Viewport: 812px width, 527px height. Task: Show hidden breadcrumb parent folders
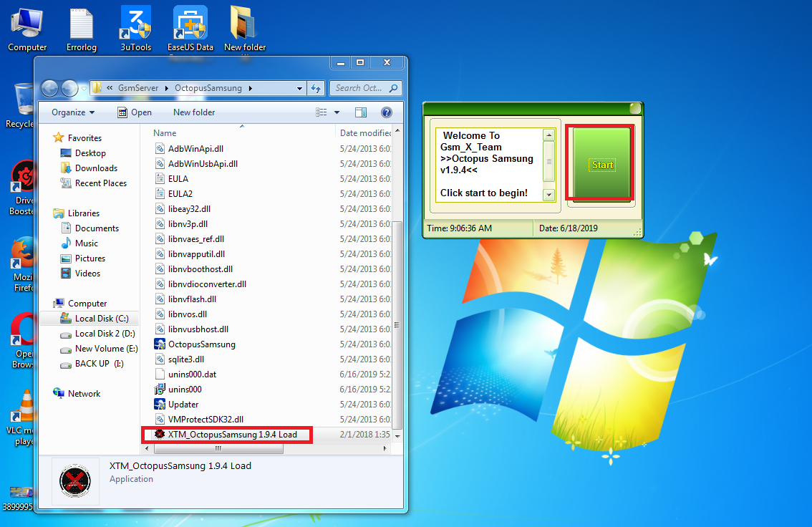110,88
